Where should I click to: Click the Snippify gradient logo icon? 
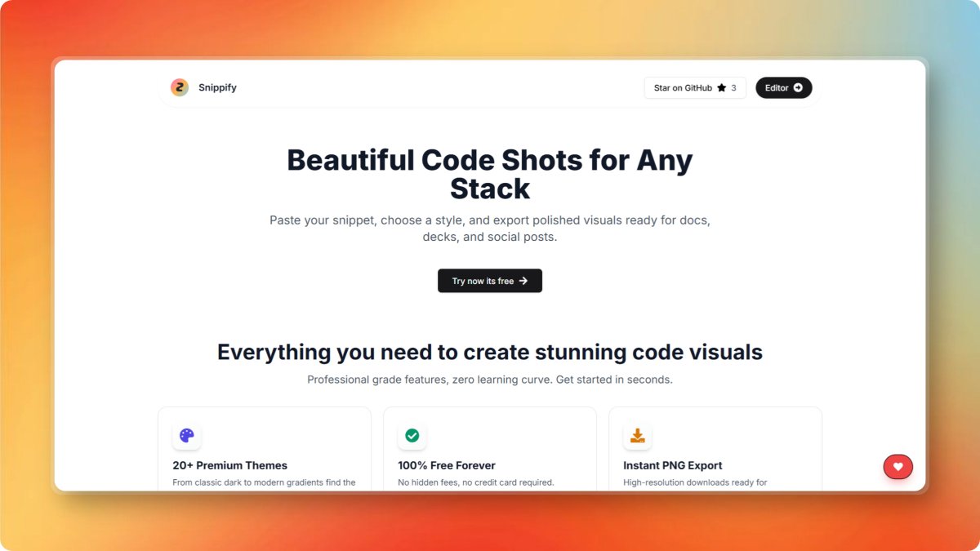tap(180, 87)
